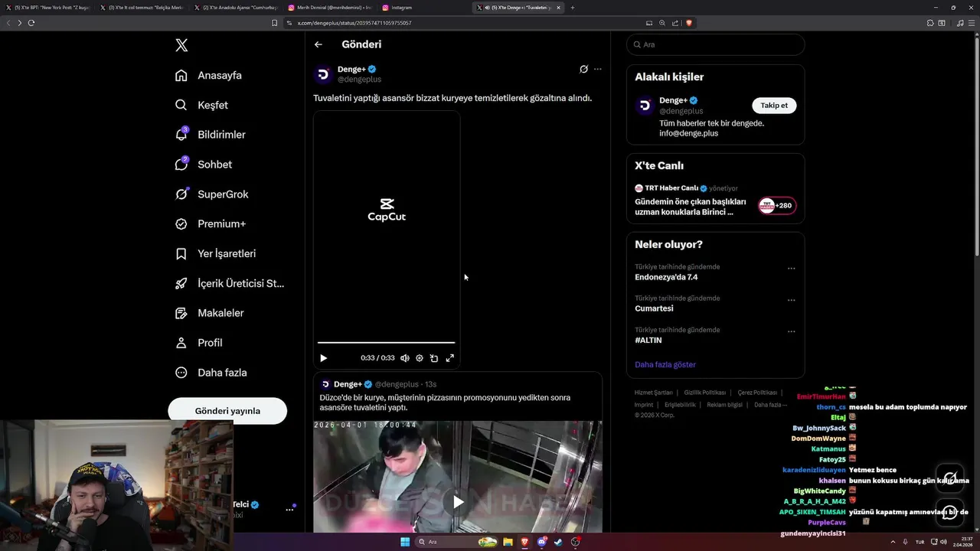This screenshot has width=980, height=551.
Task: Open video settings gear
Action: pos(420,358)
